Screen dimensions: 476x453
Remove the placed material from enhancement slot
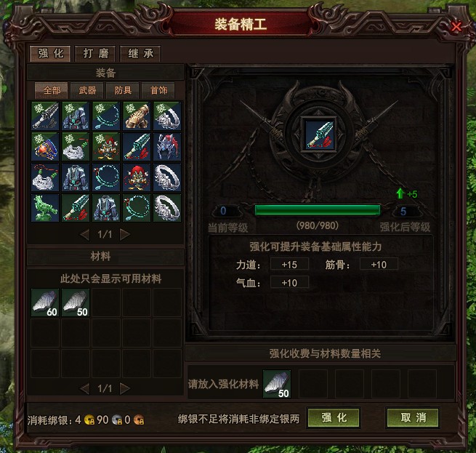[x=277, y=384]
